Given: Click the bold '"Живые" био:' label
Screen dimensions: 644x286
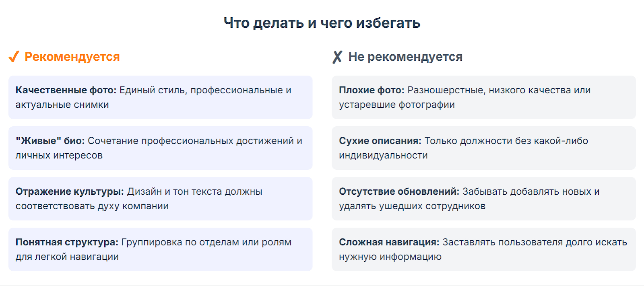Looking at the screenshot, I should [50, 141].
